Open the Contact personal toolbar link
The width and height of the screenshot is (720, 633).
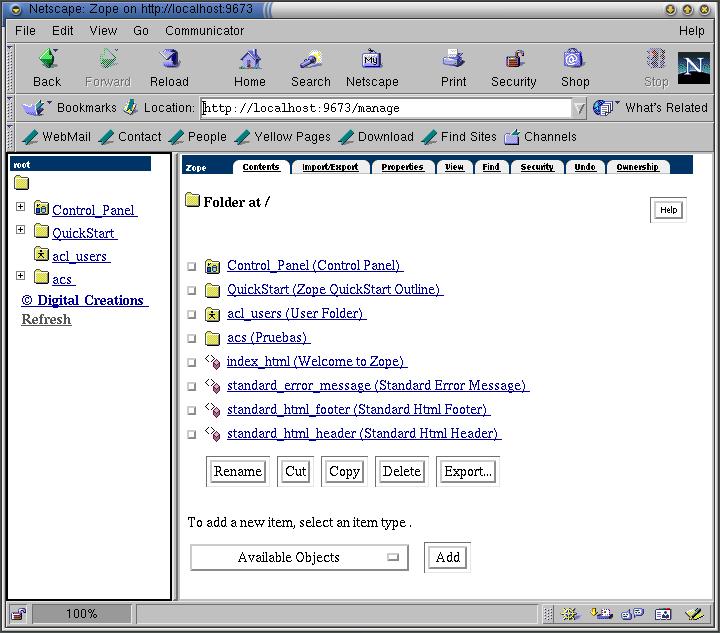(130, 137)
